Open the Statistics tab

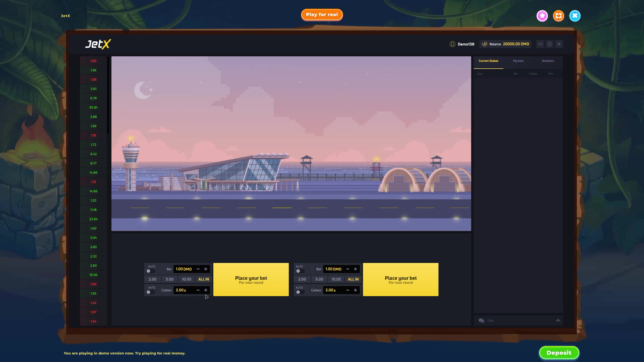(x=548, y=61)
